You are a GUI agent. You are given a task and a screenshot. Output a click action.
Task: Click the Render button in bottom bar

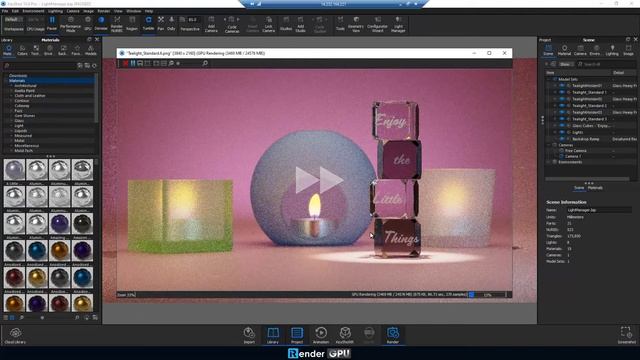point(393,335)
